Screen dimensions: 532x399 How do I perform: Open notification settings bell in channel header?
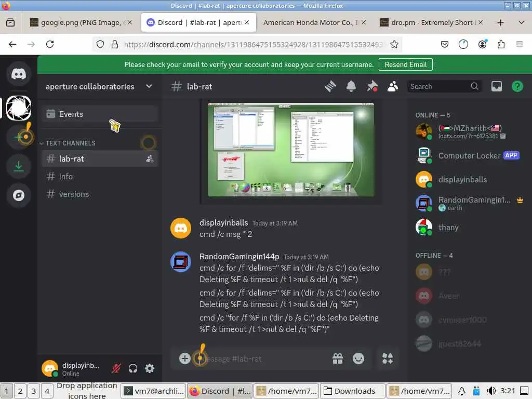351,87
